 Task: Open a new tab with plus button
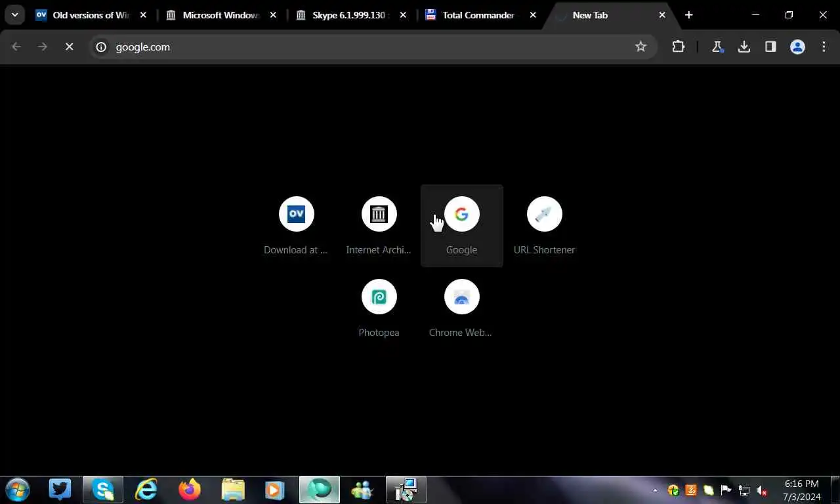688,15
